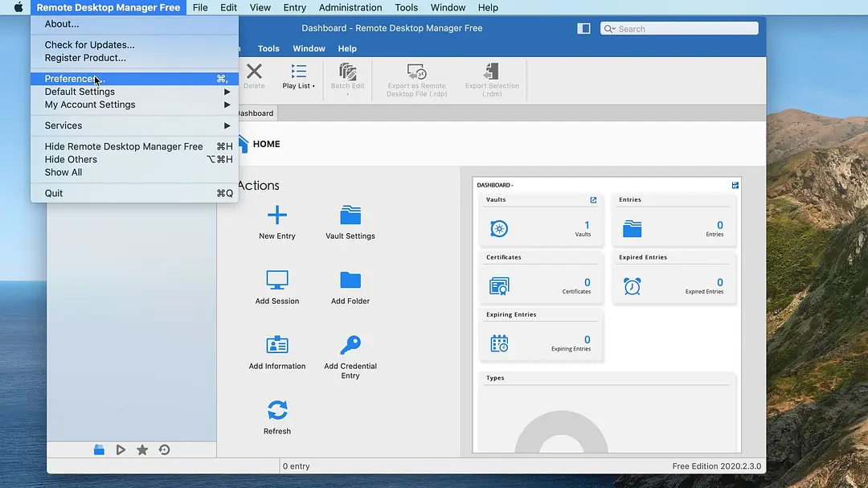This screenshot has width=868, height=488.
Task: Open the Tools menu in macOS menu bar
Action: tap(406, 7)
